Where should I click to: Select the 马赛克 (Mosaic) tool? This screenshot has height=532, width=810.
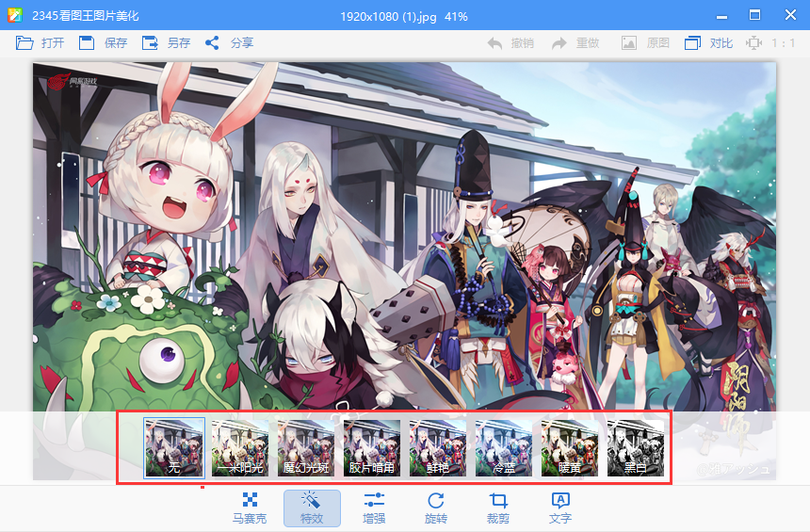coord(250,508)
